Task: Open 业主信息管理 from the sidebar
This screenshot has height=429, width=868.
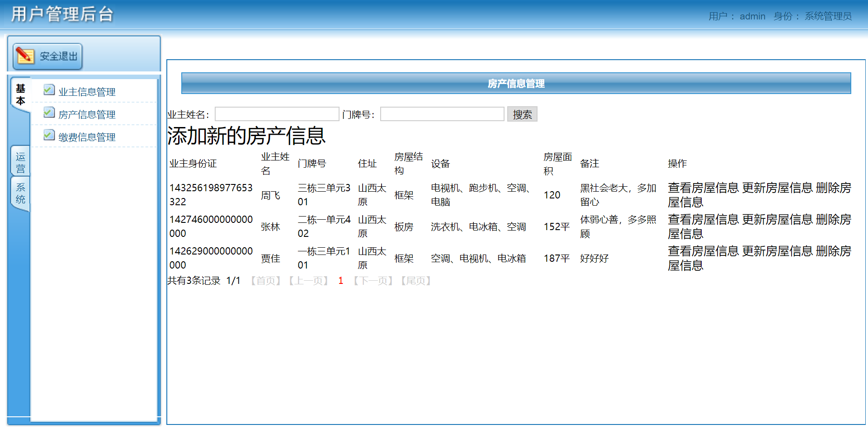Action: point(87,91)
